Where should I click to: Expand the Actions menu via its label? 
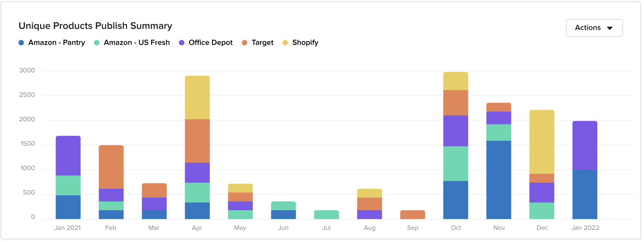click(x=588, y=28)
